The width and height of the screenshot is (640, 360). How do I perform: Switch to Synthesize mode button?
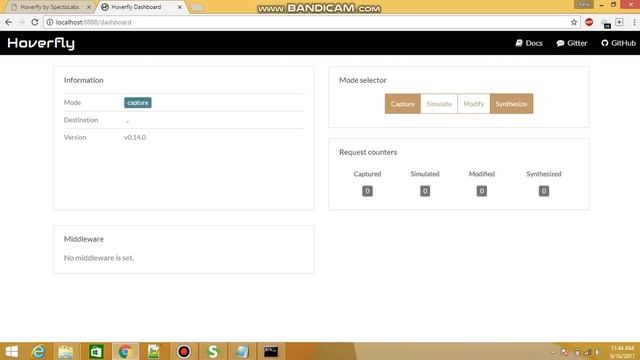click(511, 104)
